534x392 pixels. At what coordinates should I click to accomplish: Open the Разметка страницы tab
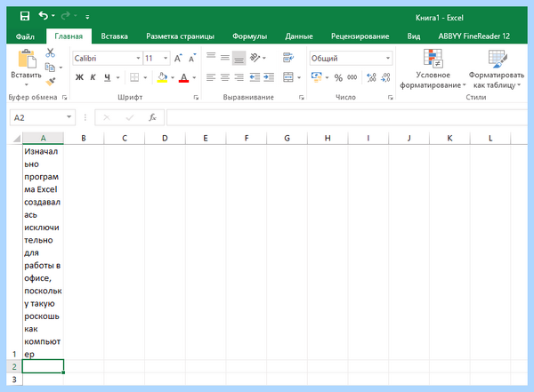point(180,36)
